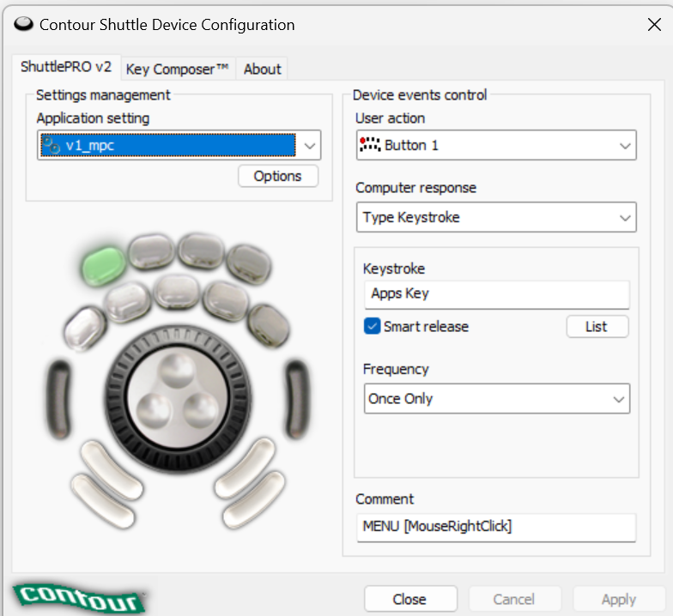Select second button of the five-button second row
673x616 pixels.
pyautogui.click(x=127, y=302)
